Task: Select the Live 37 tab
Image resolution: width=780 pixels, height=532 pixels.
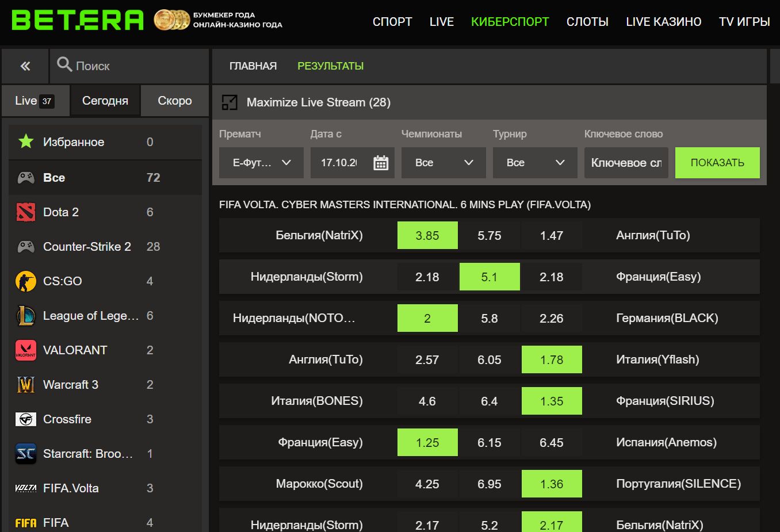Action: pos(36,101)
